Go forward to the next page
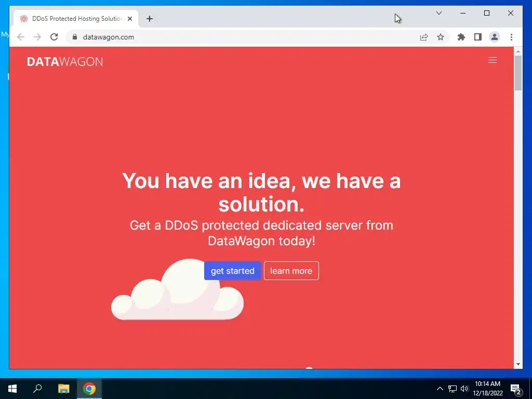532x399 pixels. click(x=37, y=37)
